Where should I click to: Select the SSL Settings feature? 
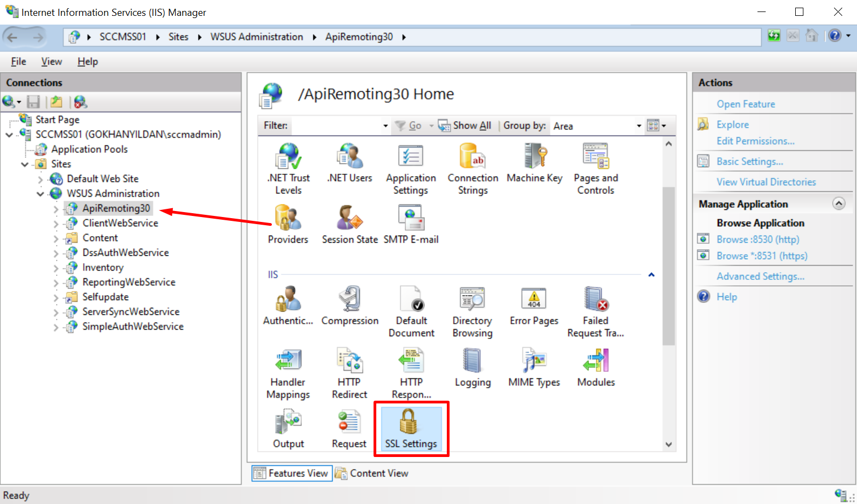tap(411, 429)
